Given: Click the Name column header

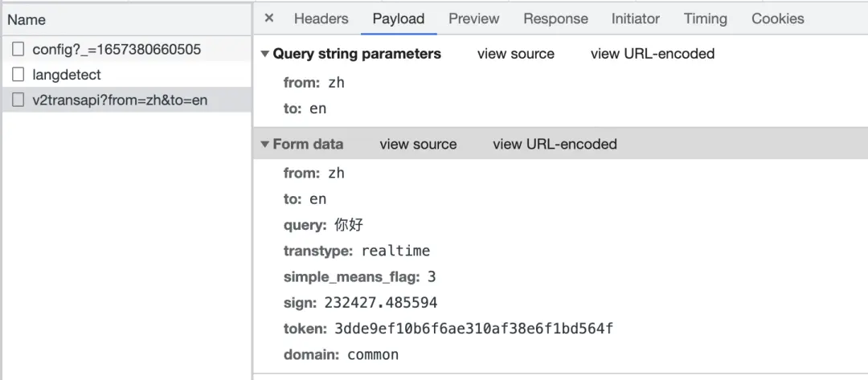Looking at the screenshot, I should 27,19.
